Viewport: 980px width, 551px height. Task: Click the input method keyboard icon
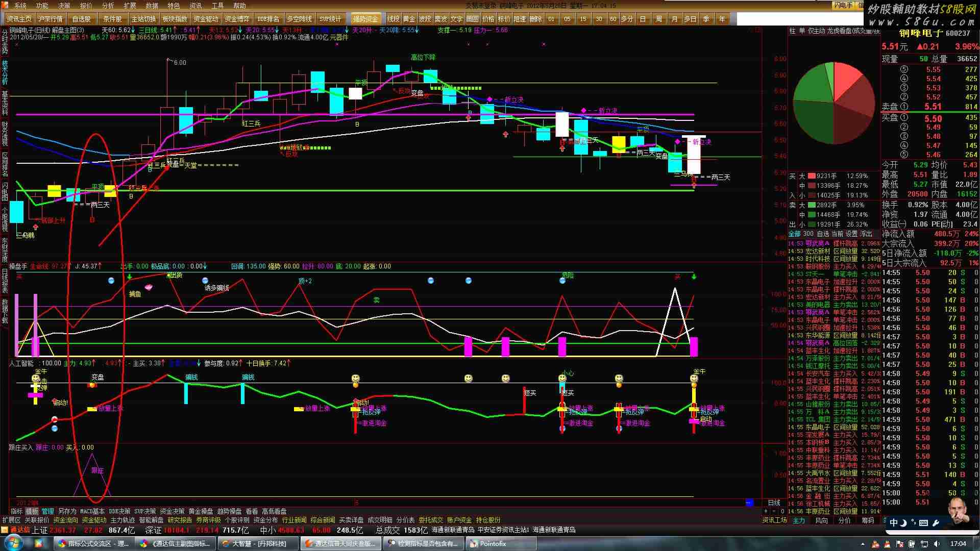pos(924,522)
